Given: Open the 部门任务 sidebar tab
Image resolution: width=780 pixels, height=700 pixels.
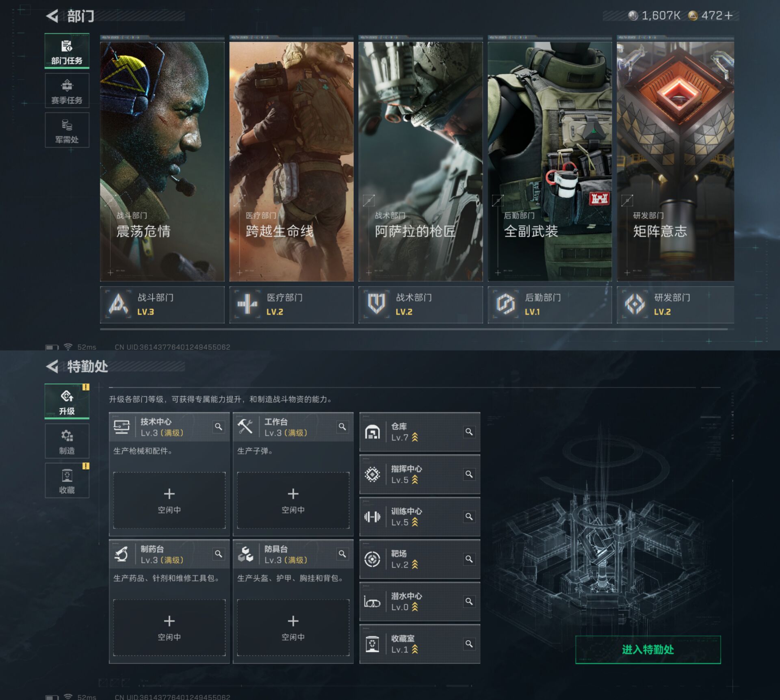Looking at the screenshot, I should 67,52.
